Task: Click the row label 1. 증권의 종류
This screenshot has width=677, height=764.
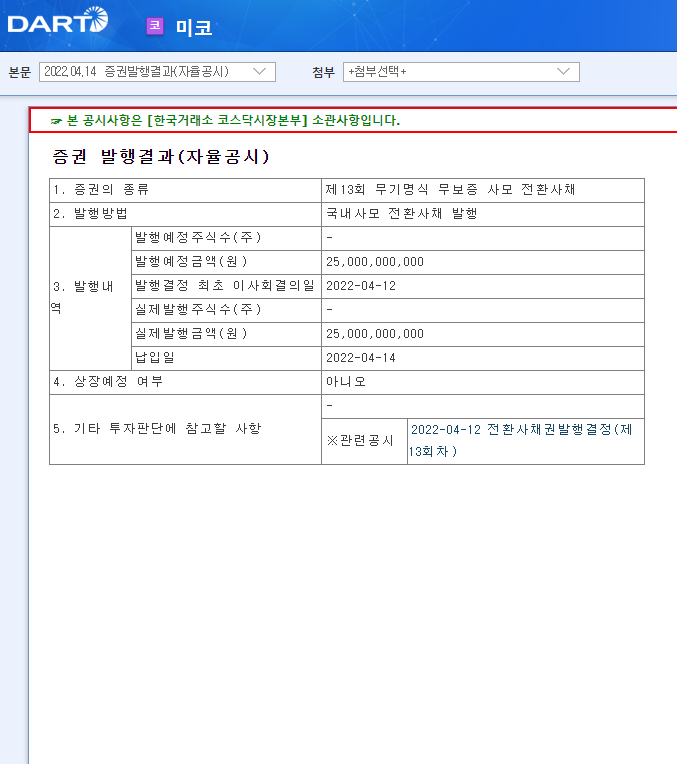Action: click(101, 190)
